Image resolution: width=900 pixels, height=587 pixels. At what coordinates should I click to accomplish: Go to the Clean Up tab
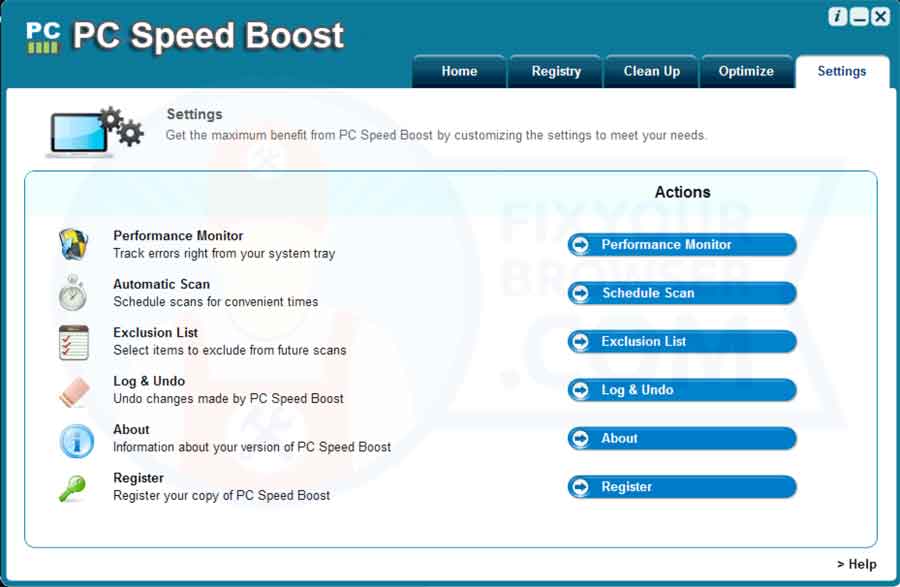point(651,72)
